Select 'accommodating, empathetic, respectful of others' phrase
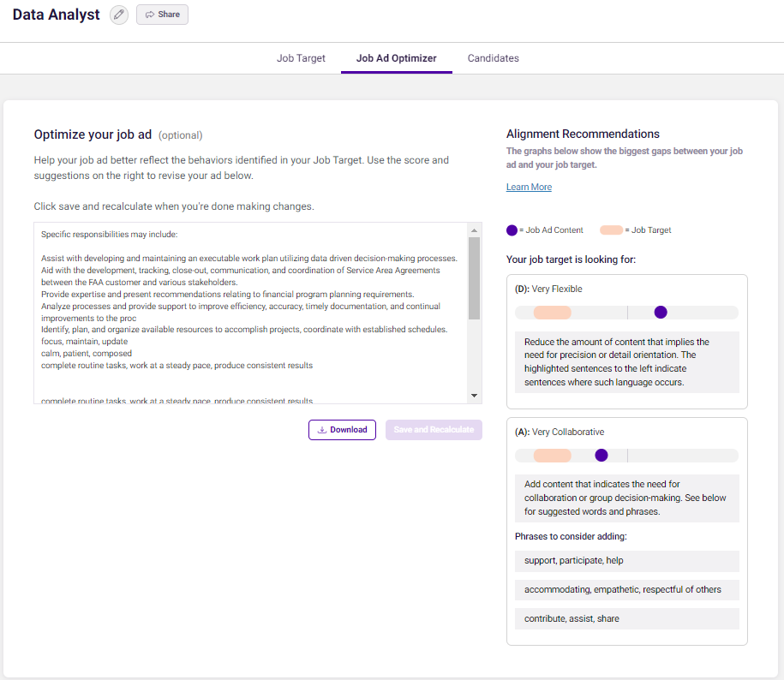The height and width of the screenshot is (680, 784). tap(627, 590)
